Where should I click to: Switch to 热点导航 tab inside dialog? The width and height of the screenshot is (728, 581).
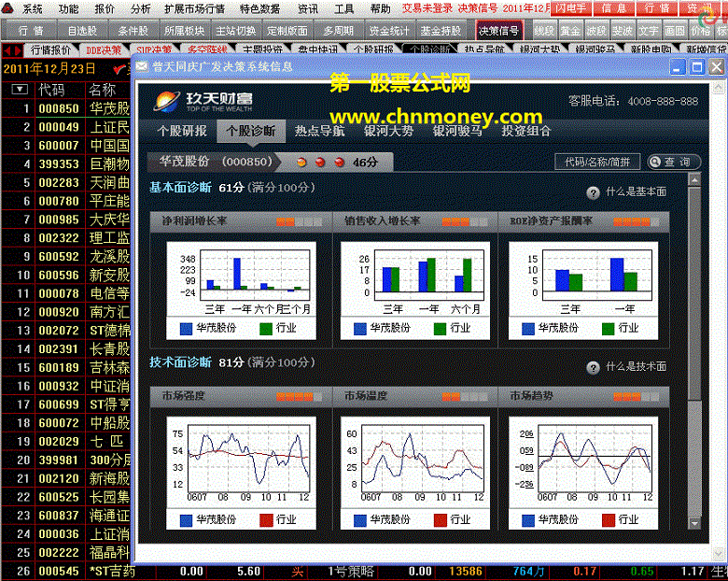[319, 131]
